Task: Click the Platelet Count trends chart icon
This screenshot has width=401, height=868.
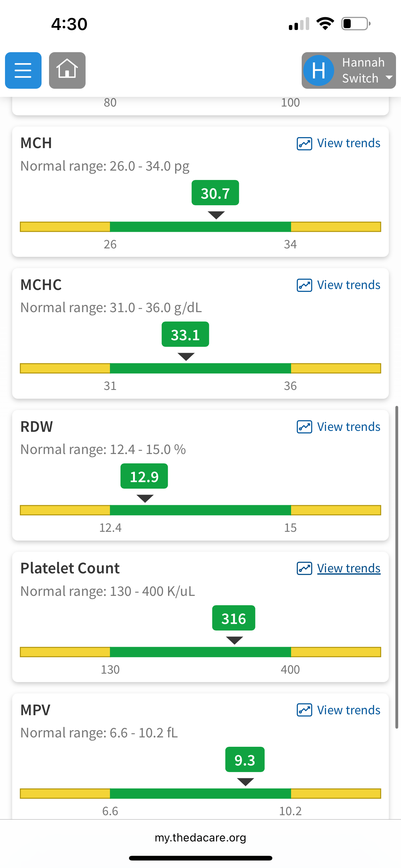Action: point(304,568)
